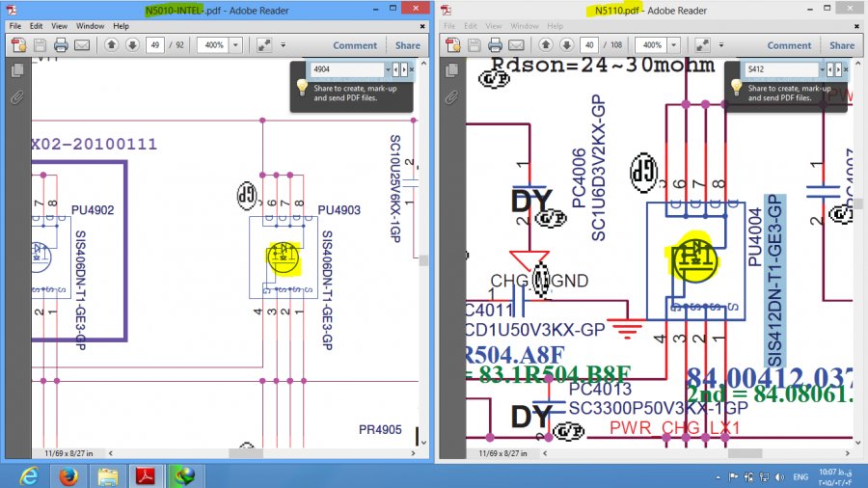Click zoom field 400% in N5010-INTEL window
The image size is (868, 488).
pos(214,45)
